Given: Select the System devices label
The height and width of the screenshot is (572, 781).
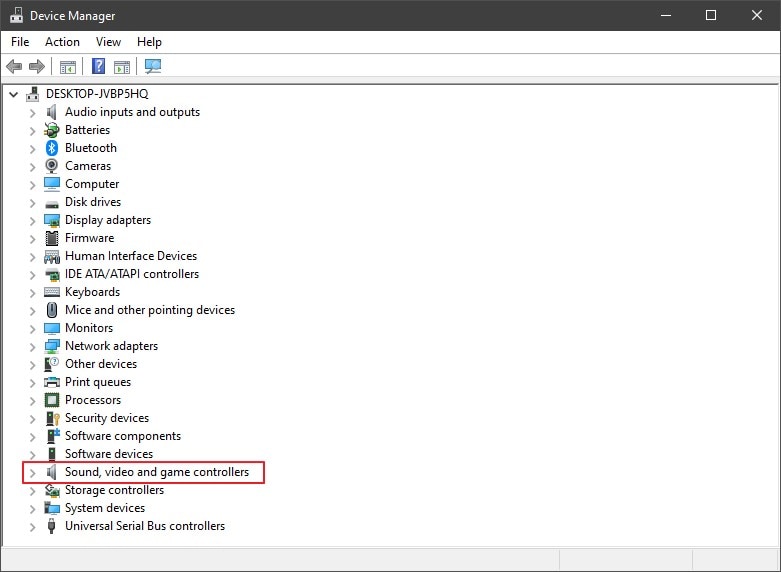Looking at the screenshot, I should [105, 508].
